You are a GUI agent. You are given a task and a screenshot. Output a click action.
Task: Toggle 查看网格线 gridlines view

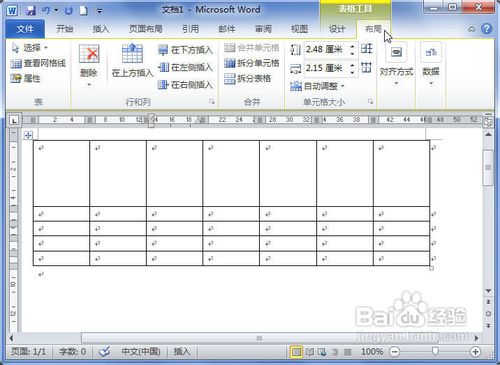click(38, 63)
